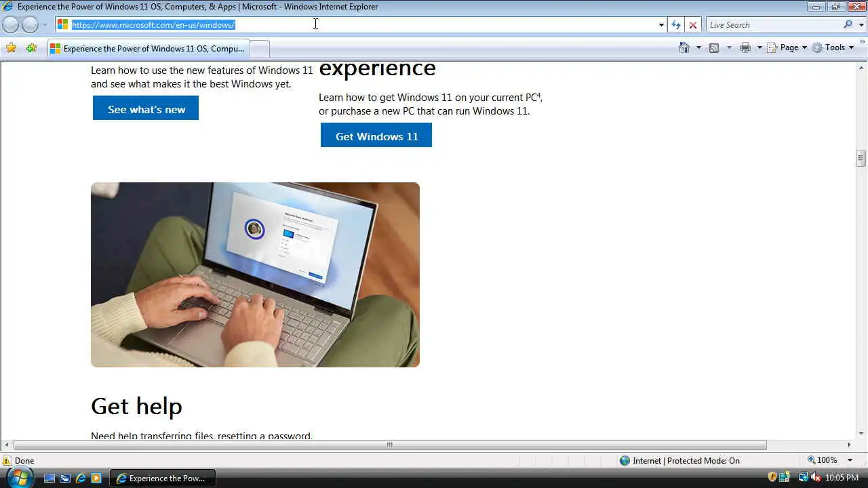Image resolution: width=868 pixels, height=488 pixels.
Task: Open Favorites Center star icon
Action: [x=11, y=48]
